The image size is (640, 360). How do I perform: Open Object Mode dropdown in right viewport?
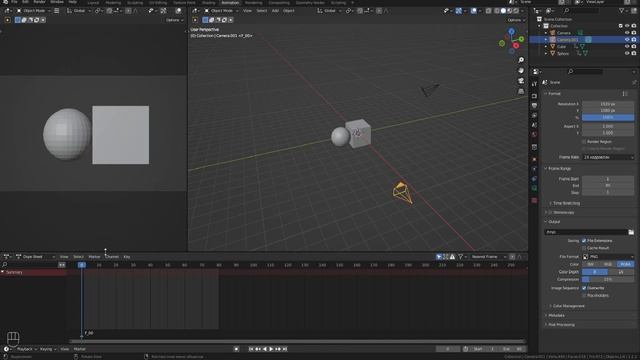(221, 11)
